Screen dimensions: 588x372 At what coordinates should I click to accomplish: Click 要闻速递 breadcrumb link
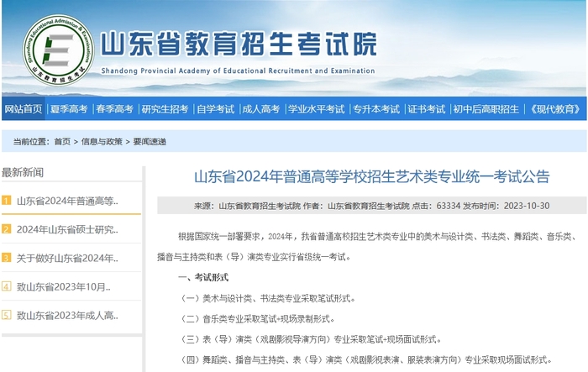pos(150,141)
